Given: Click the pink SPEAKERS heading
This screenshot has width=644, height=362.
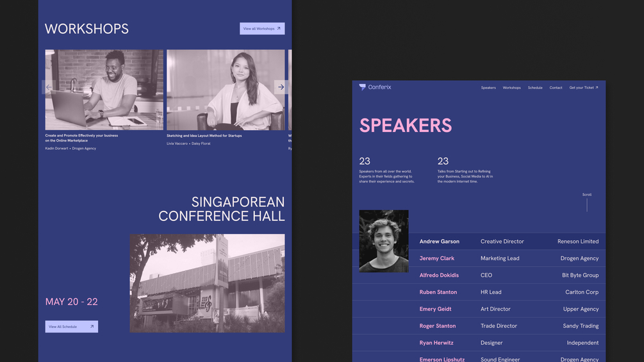Looking at the screenshot, I should pyautogui.click(x=406, y=126).
